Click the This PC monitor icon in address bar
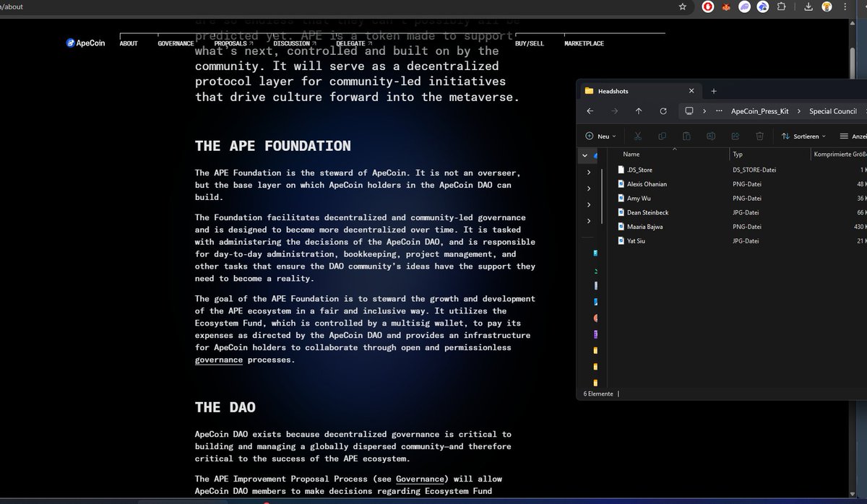 689,111
